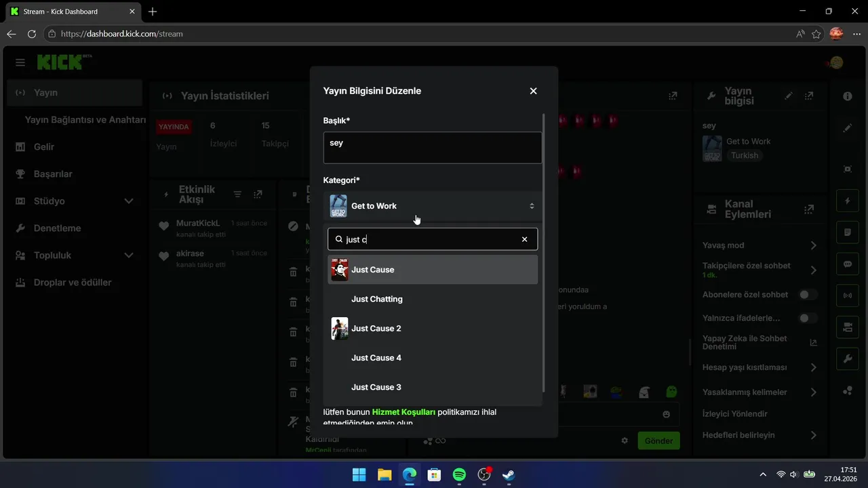
Task: Click the Başlık title text field
Action: [x=433, y=148]
